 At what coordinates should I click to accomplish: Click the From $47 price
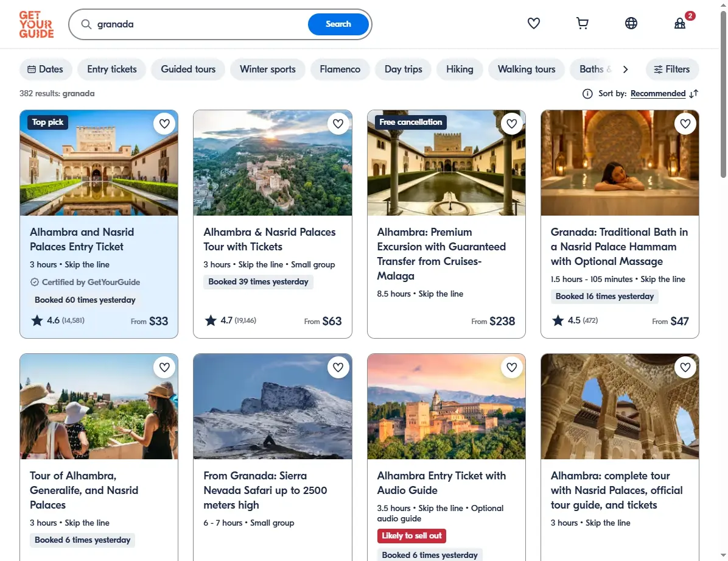click(670, 321)
